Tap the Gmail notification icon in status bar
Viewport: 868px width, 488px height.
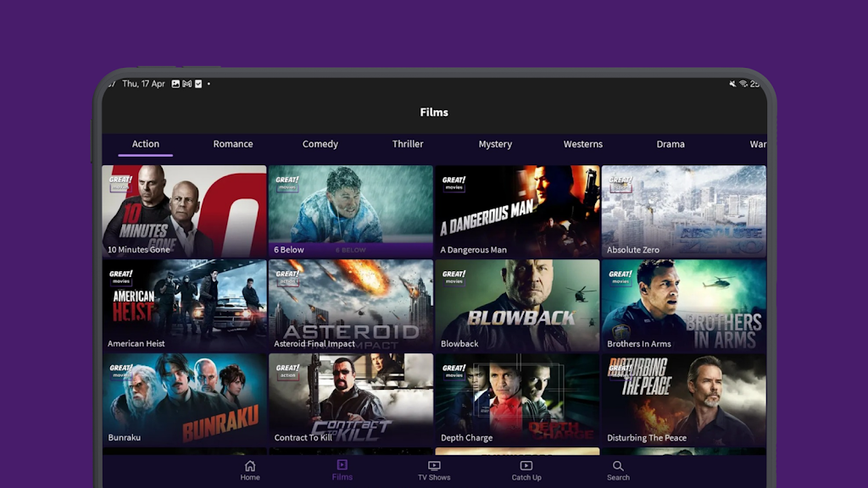(186, 84)
